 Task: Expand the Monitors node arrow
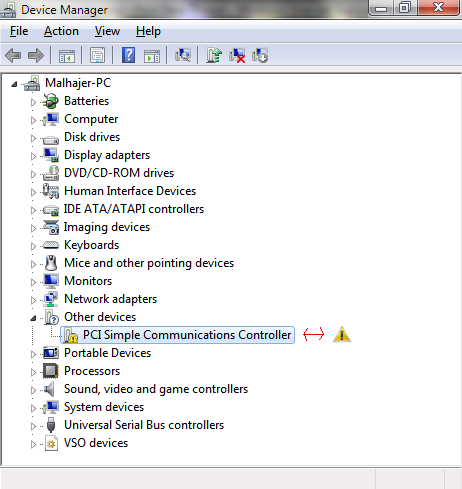(33, 282)
